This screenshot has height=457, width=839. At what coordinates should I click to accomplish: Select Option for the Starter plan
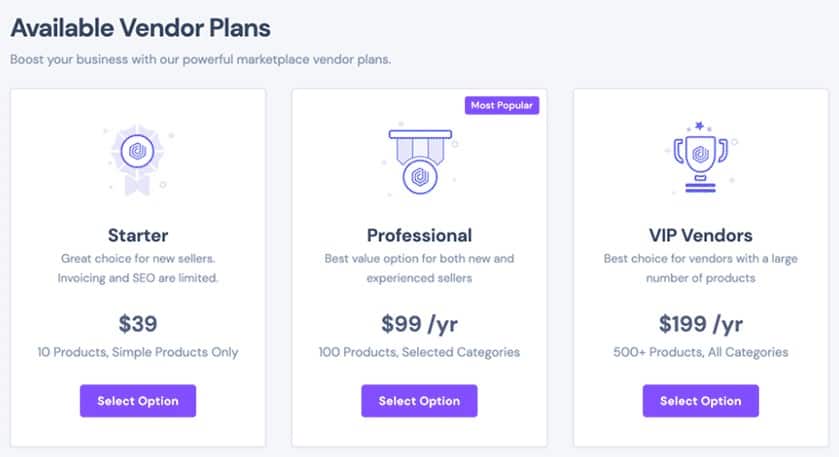coord(138,401)
